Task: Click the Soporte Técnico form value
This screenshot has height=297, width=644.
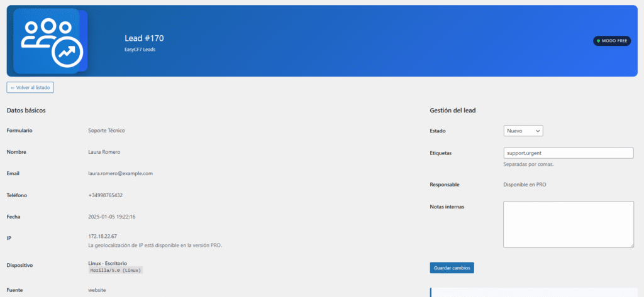Action: tap(106, 131)
